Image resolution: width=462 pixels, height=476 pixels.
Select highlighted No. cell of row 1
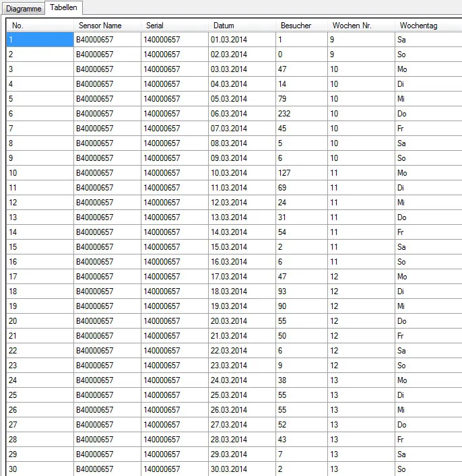pos(40,40)
